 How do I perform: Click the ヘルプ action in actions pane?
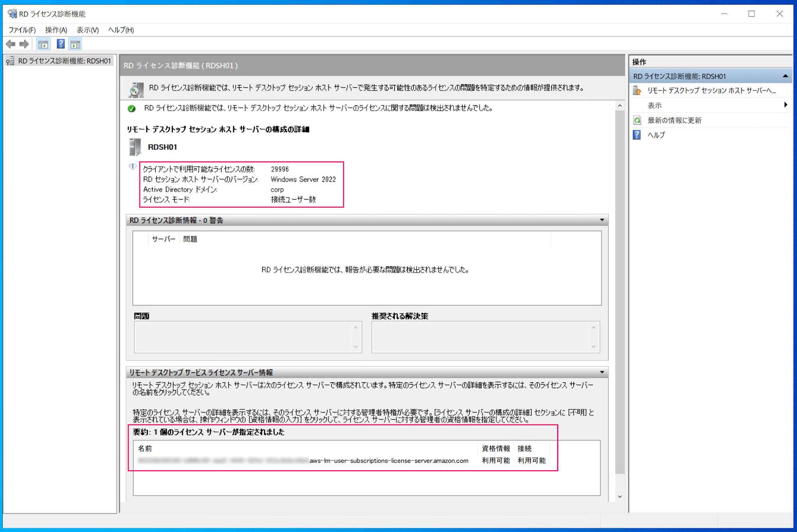tap(656, 135)
